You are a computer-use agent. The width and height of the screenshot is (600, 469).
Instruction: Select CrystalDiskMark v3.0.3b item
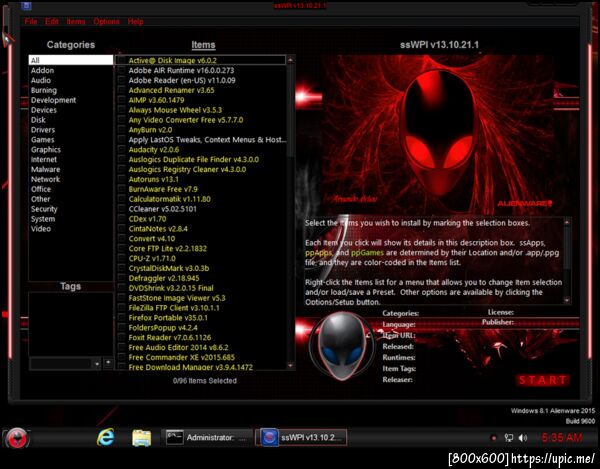coord(169,268)
